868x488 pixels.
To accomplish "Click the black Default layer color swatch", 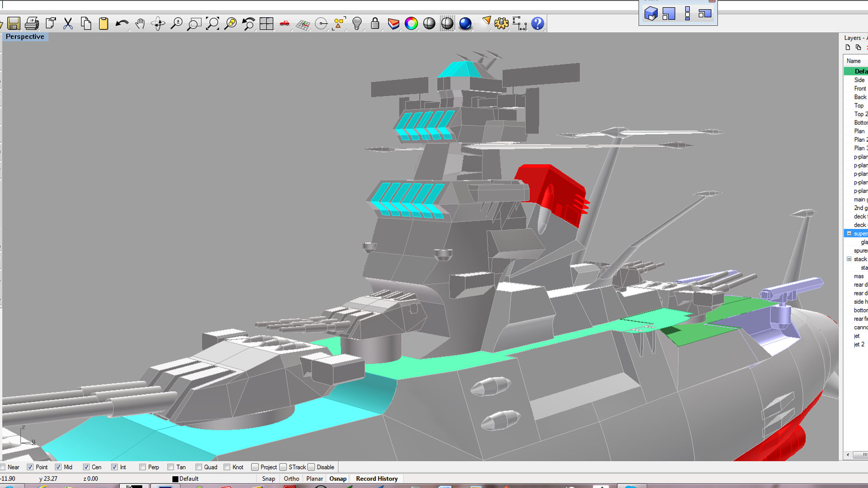I will [175, 479].
